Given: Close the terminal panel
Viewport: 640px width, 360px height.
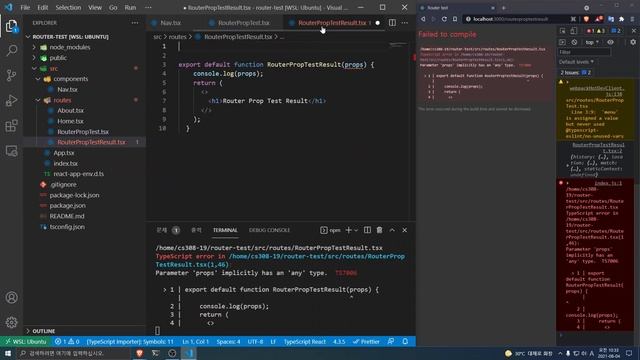Looking at the screenshot, I should click(x=404, y=230).
